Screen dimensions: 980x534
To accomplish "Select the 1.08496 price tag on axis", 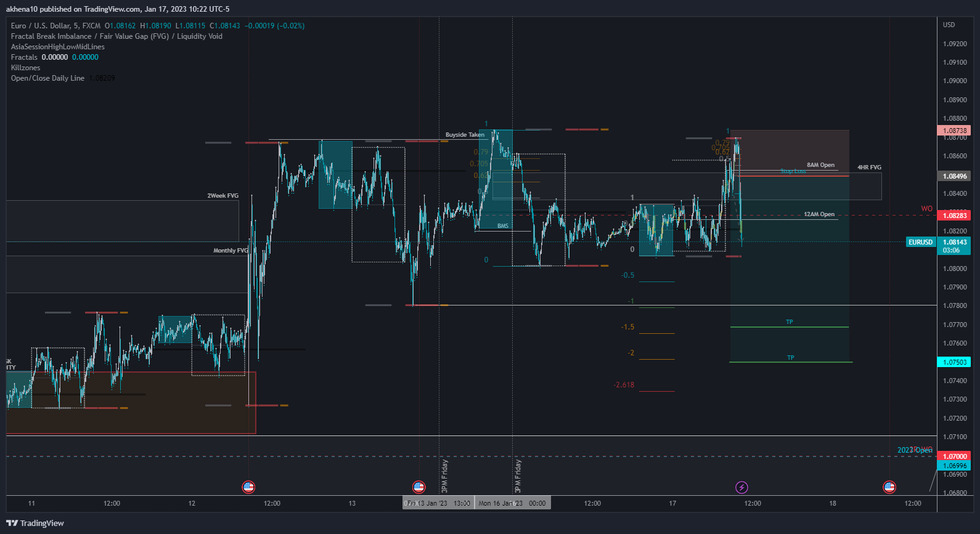I will [x=954, y=176].
